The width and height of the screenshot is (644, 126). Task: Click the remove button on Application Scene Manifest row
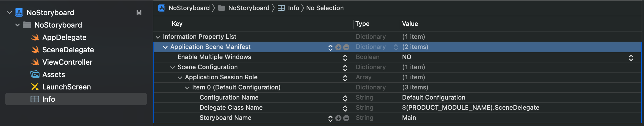coord(346,47)
